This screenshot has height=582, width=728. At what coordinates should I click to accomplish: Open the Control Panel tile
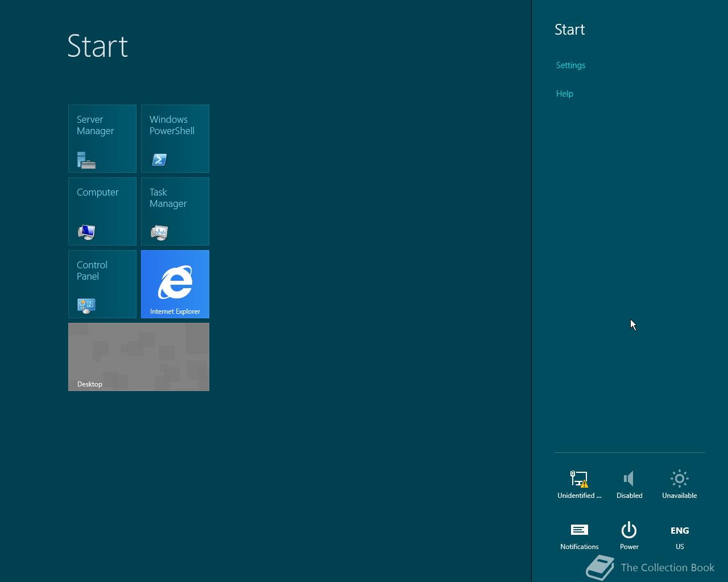click(102, 284)
